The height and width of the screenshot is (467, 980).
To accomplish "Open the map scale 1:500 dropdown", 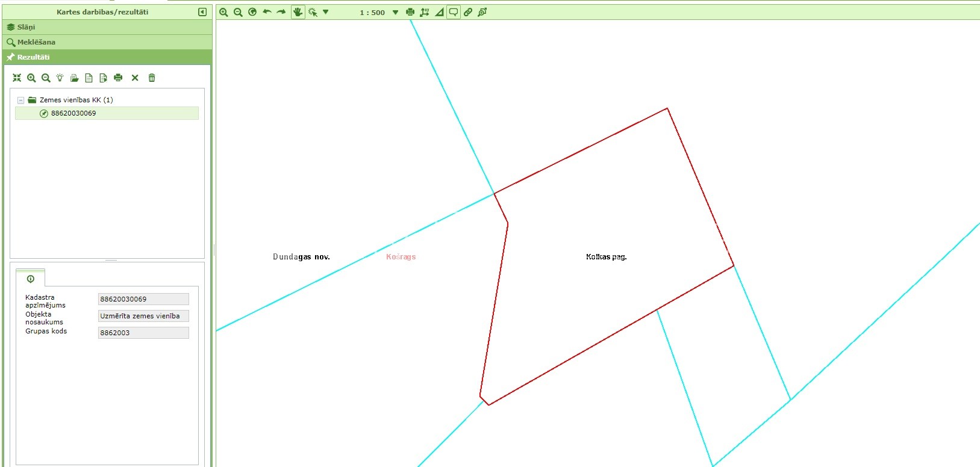I will pos(395,12).
